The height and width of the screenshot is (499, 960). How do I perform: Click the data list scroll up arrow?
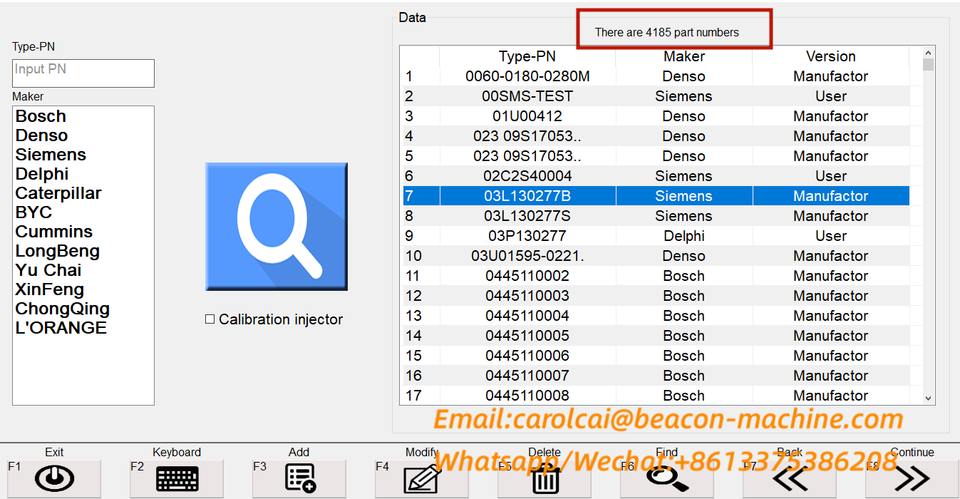pyautogui.click(x=928, y=53)
